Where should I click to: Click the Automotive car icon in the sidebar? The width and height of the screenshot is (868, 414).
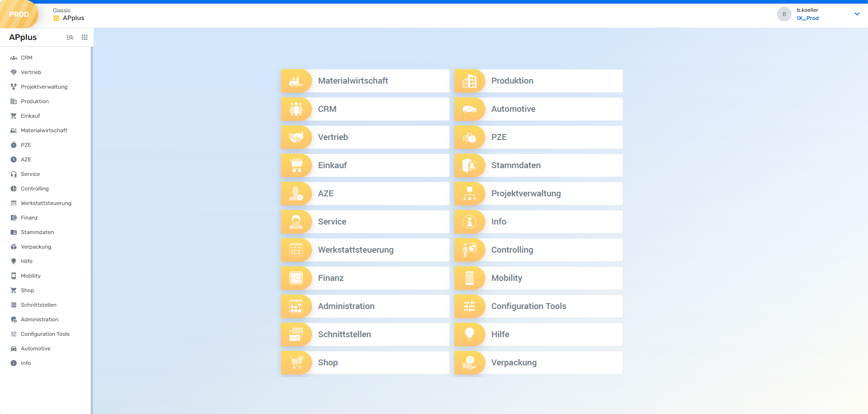click(x=14, y=349)
